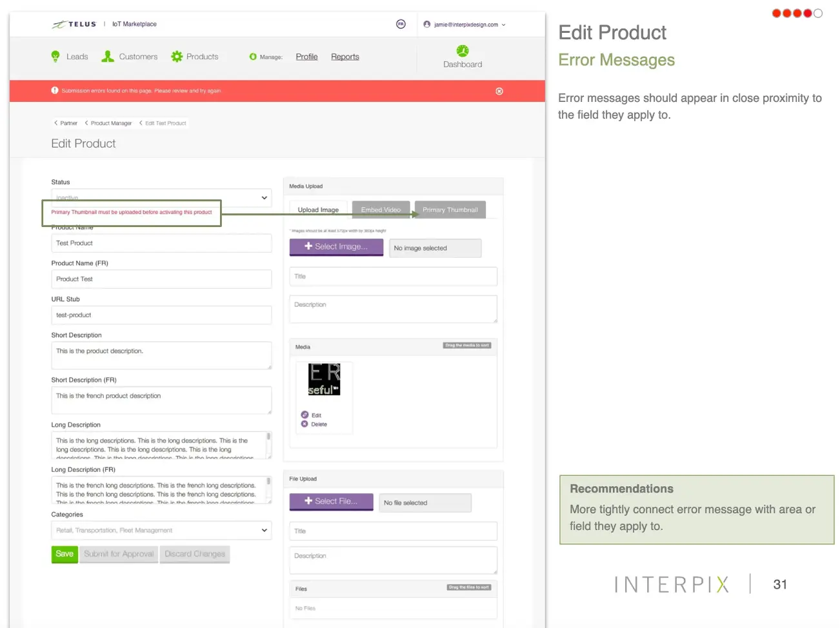Screen dimensions: 840x628
Task: Switch to the Embed Video tab
Action: (x=381, y=210)
